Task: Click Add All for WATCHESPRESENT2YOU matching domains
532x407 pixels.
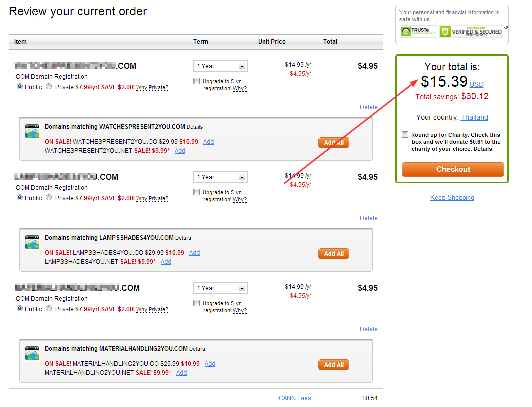Action: (334, 143)
